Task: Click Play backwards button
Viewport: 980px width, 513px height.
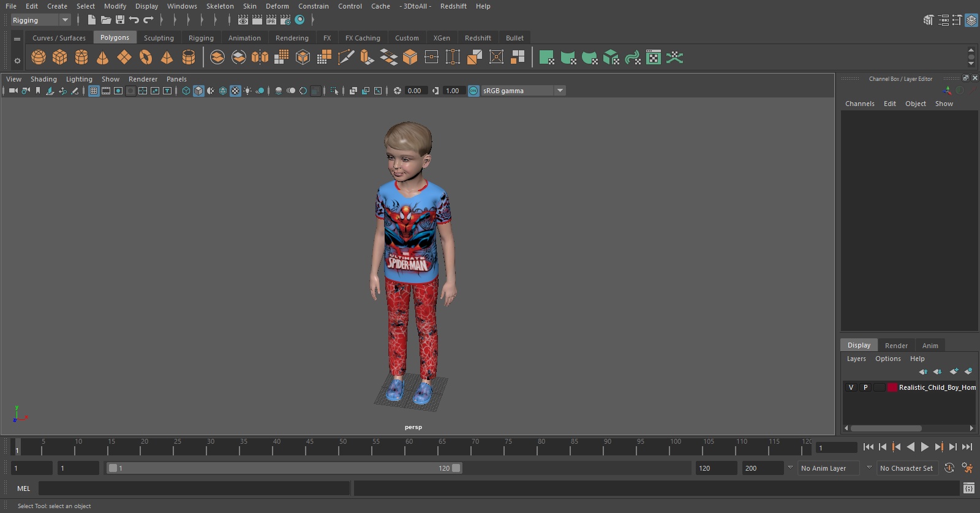Action: (x=911, y=447)
